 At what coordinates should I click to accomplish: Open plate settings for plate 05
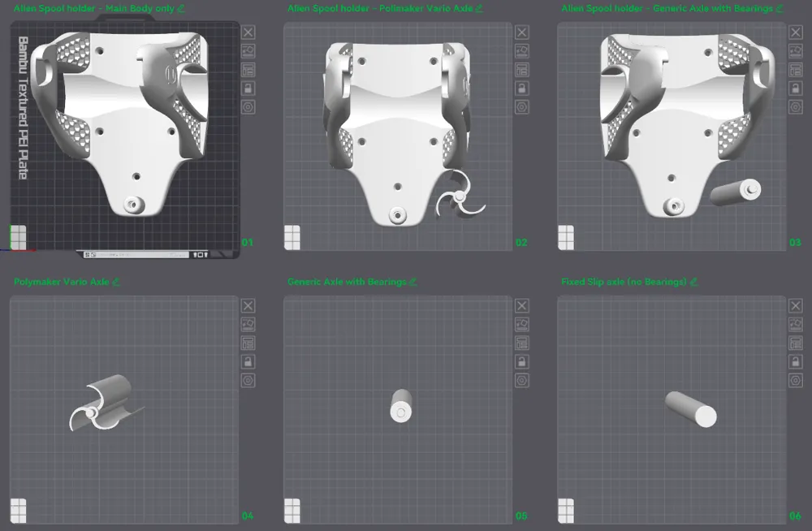coord(522,381)
